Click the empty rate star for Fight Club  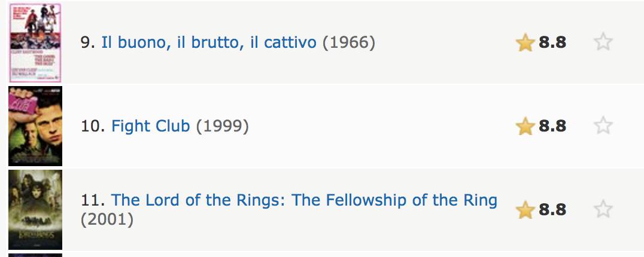click(x=603, y=126)
